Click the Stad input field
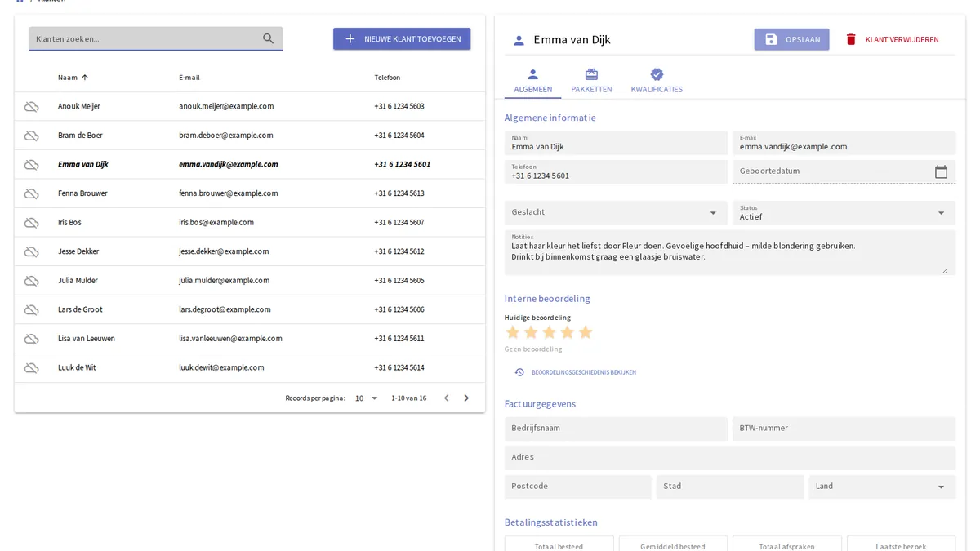Image resolution: width=980 pixels, height=551 pixels. (730, 487)
